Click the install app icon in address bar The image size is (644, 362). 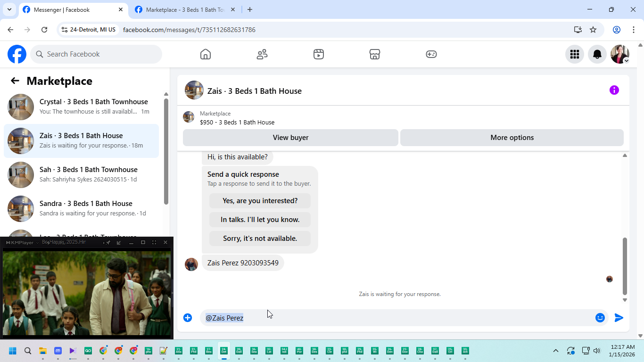[x=578, y=30]
